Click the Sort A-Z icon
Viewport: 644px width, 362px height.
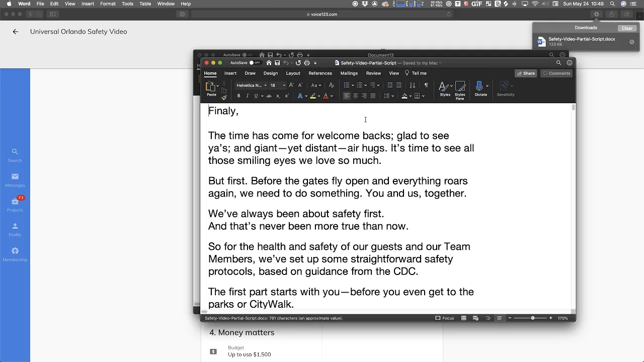[413, 85]
